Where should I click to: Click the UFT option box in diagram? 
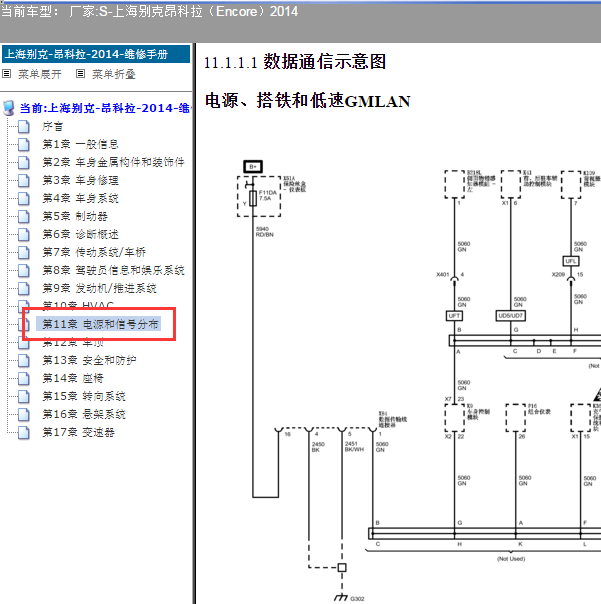coord(454,316)
